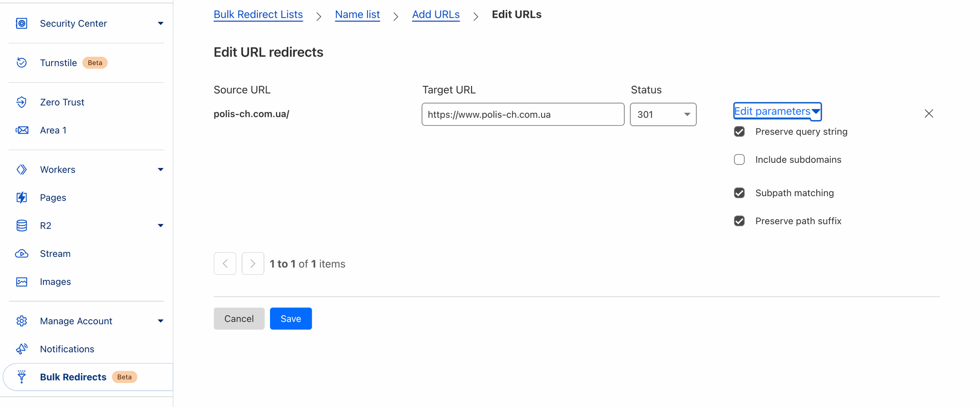Open the R2 sidebar item
Screen dimensions: 980x407
(x=45, y=226)
